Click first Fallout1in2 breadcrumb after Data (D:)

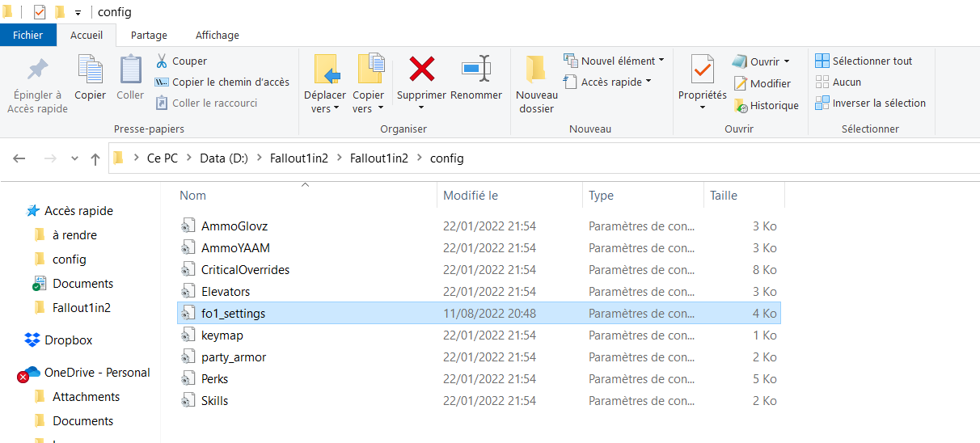(300, 158)
